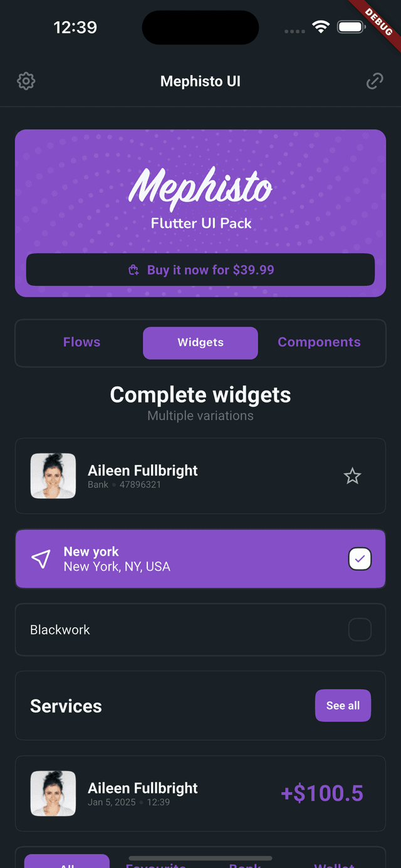Image resolution: width=401 pixels, height=868 pixels.
Task: Select the Widgets tab
Action: tap(200, 343)
